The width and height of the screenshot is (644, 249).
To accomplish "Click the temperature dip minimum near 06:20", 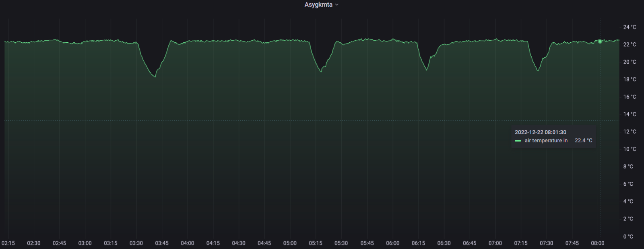I will point(427,70).
